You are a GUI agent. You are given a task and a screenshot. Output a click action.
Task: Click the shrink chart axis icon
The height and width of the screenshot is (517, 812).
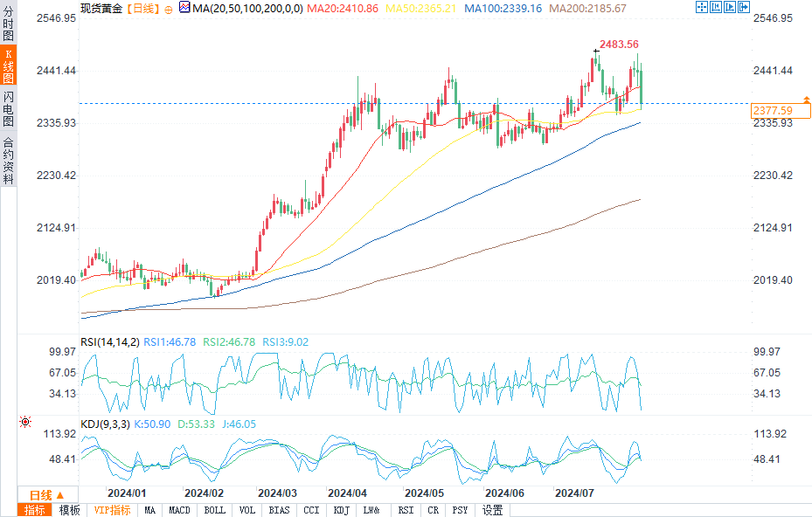click(716, 7)
